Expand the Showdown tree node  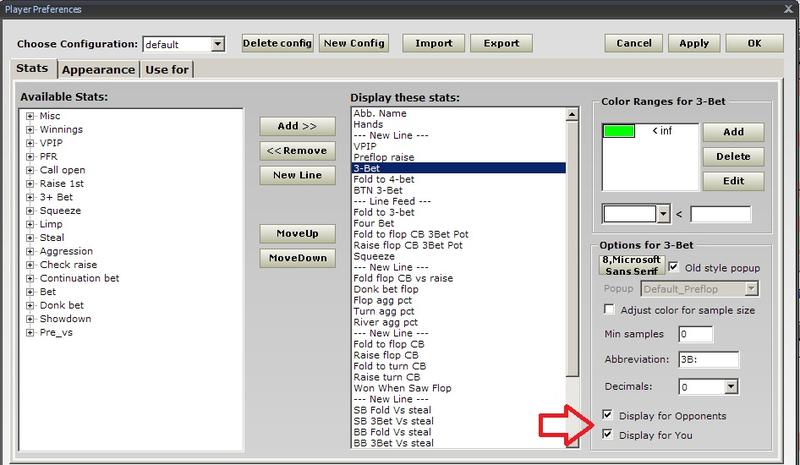tap(30, 319)
